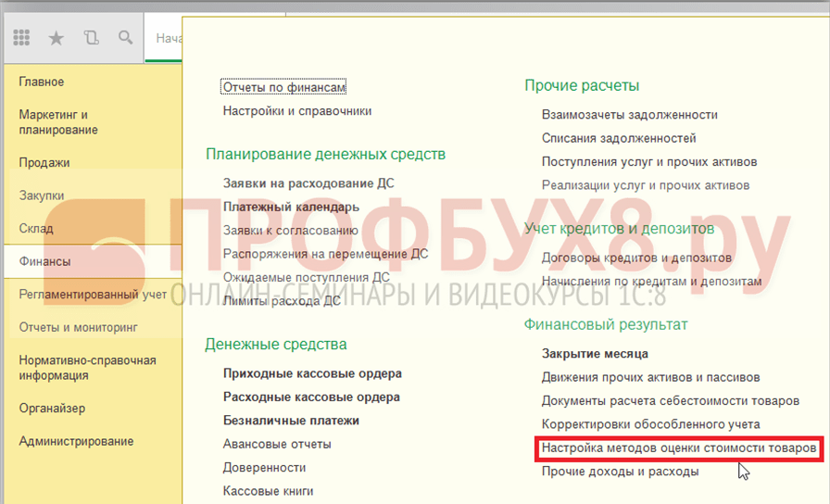Open Регламентированный учет section
830x504 pixels.
point(93,295)
